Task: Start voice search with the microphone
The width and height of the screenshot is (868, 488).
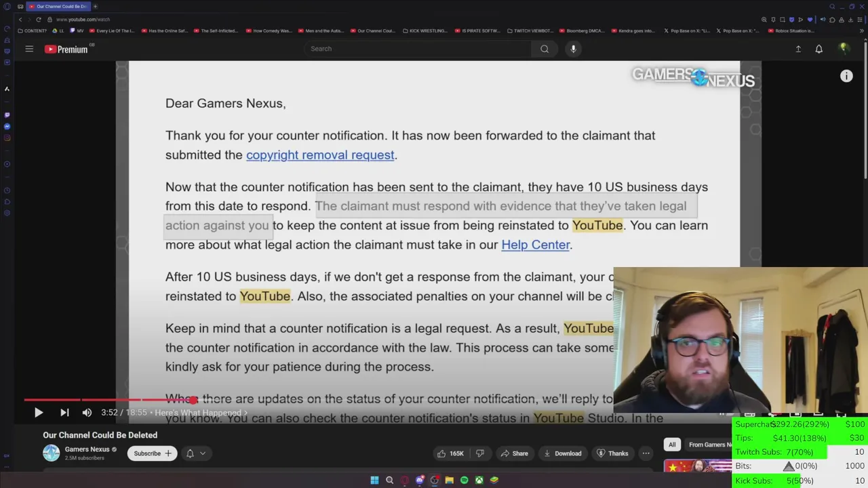Action: tap(573, 49)
